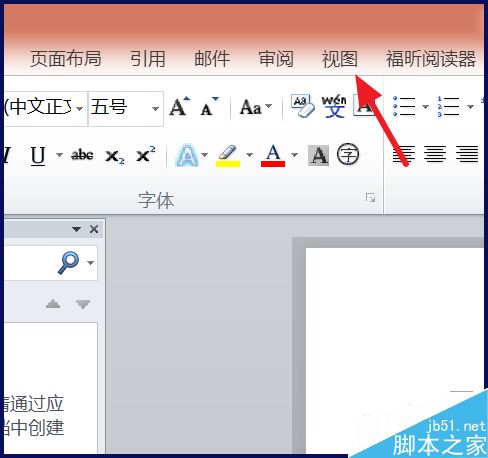Apply yellow text highlight color
The width and height of the screenshot is (488, 458).
[228, 155]
